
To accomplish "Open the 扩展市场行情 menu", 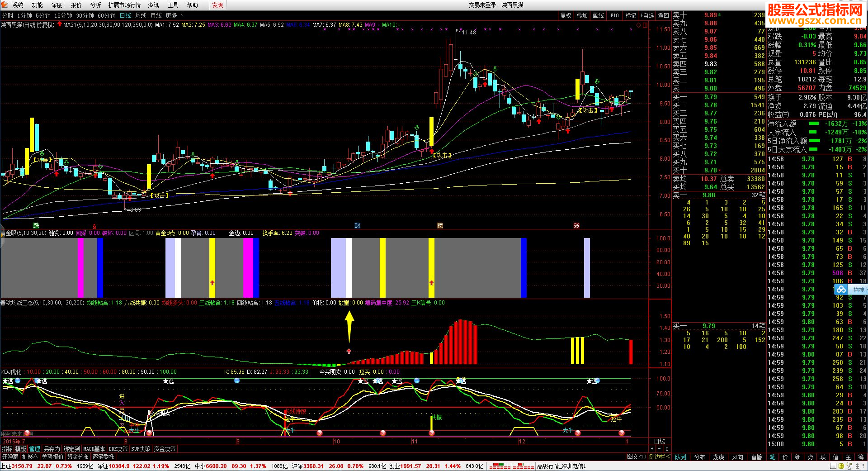I will pos(125,5).
